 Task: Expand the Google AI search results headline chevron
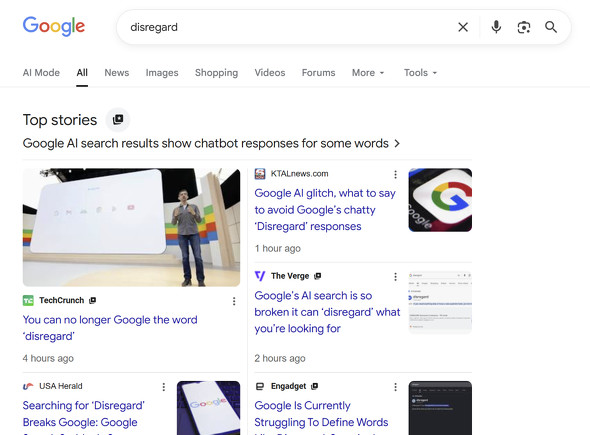tap(397, 143)
